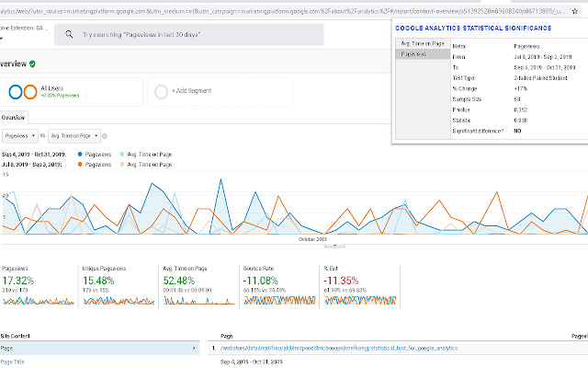Image resolution: width=588 pixels, height=368 pixels.
Task: Click the blue circle in All Users segment
Action: (x=16, y=92)
